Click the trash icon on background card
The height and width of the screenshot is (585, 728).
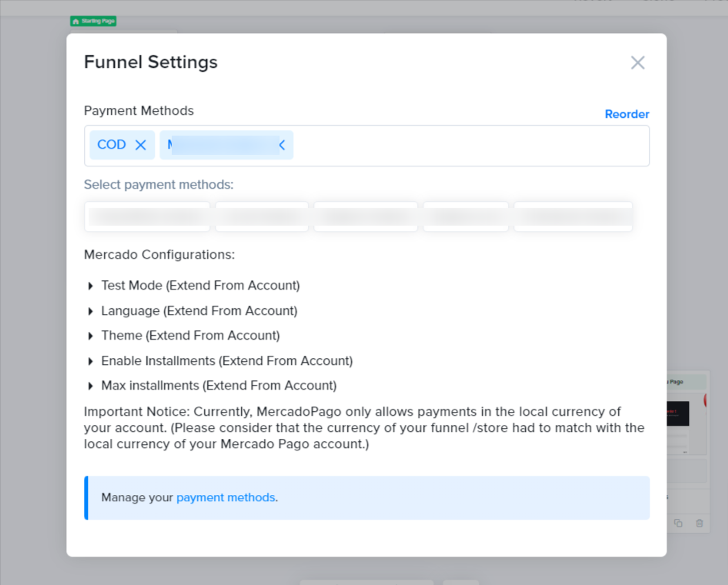point(699,523)
